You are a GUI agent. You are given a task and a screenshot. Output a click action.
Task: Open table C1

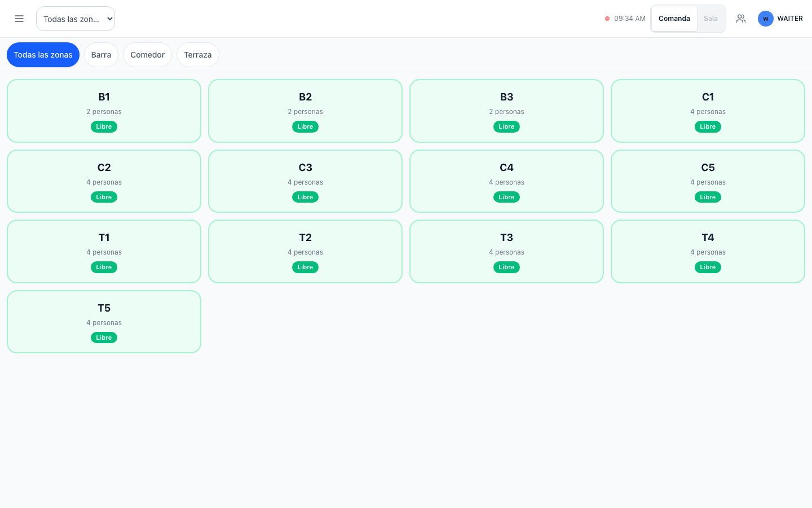(x=708, y=111)
